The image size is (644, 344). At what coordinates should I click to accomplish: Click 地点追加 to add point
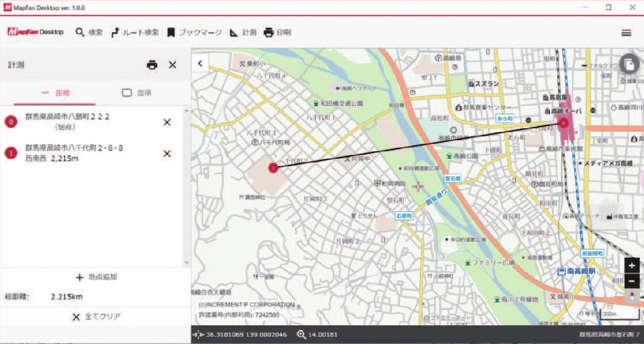pos(95,277)
